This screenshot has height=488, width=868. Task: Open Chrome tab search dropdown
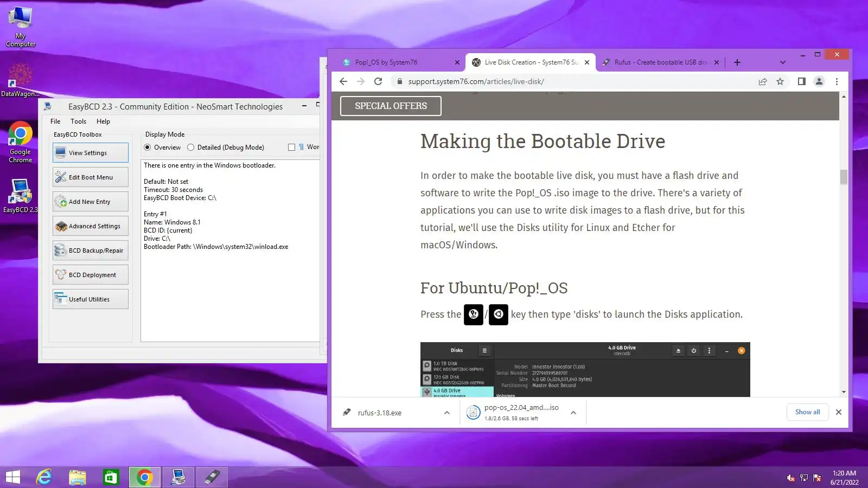pos(782,62)
